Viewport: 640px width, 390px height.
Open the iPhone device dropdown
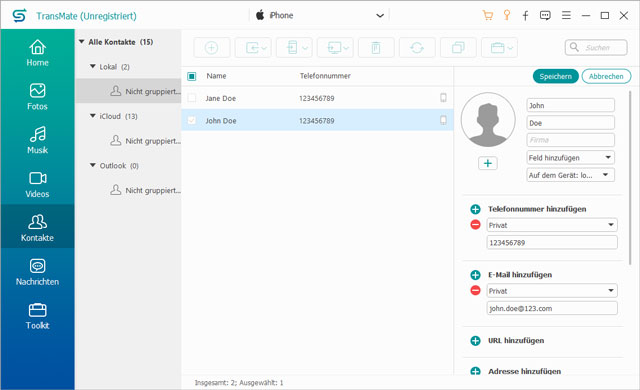(x=319, y=16)
